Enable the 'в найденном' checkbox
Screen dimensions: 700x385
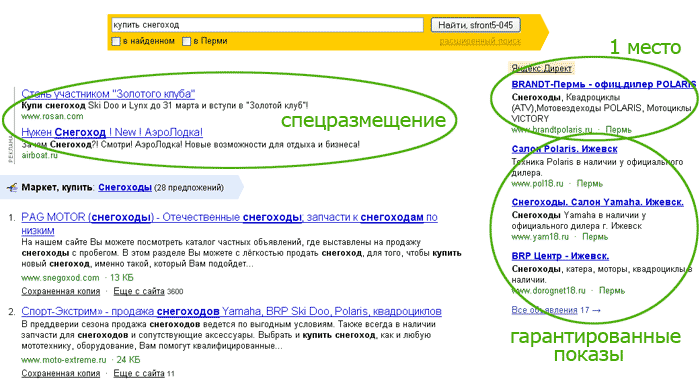coord(116,42)
